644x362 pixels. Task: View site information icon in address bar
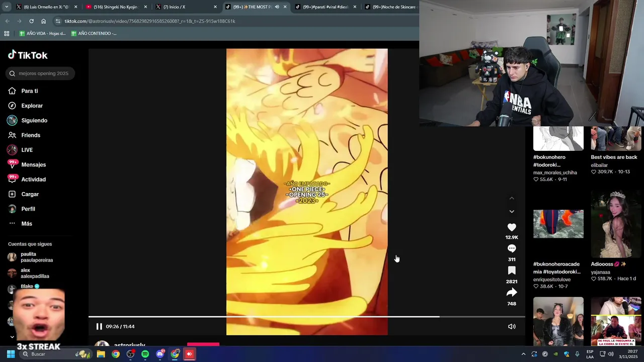coord(58,21)
